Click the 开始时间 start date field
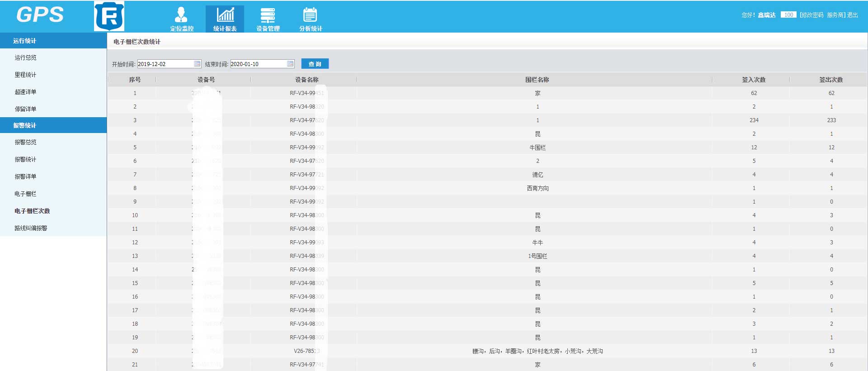 165,64
